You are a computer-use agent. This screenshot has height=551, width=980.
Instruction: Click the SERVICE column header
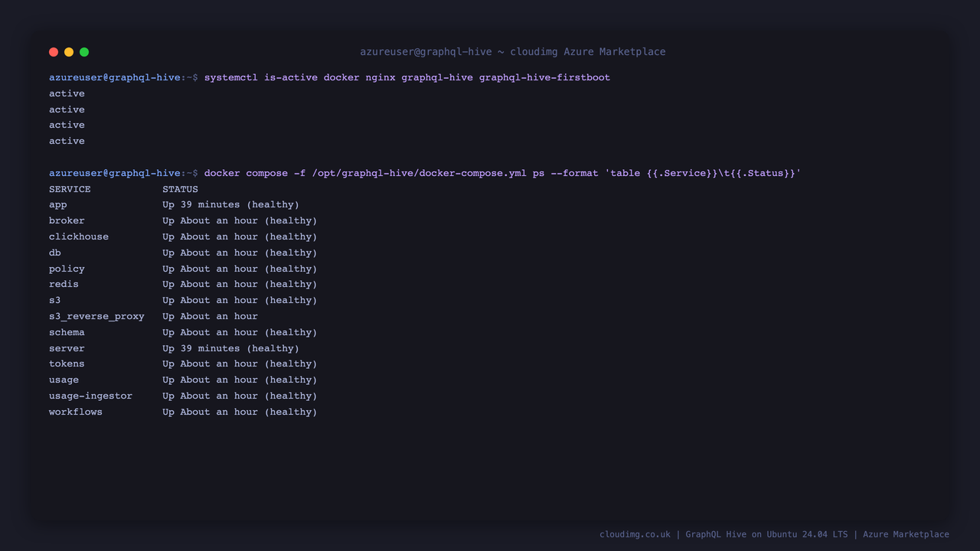[x=70, y=189]
